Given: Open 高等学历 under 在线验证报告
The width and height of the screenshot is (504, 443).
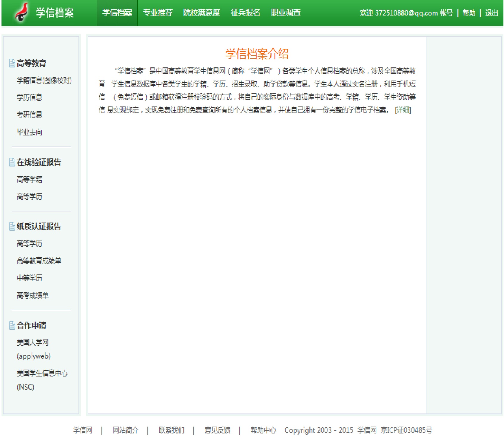Looking at the screenshot, I should [30, 197].
